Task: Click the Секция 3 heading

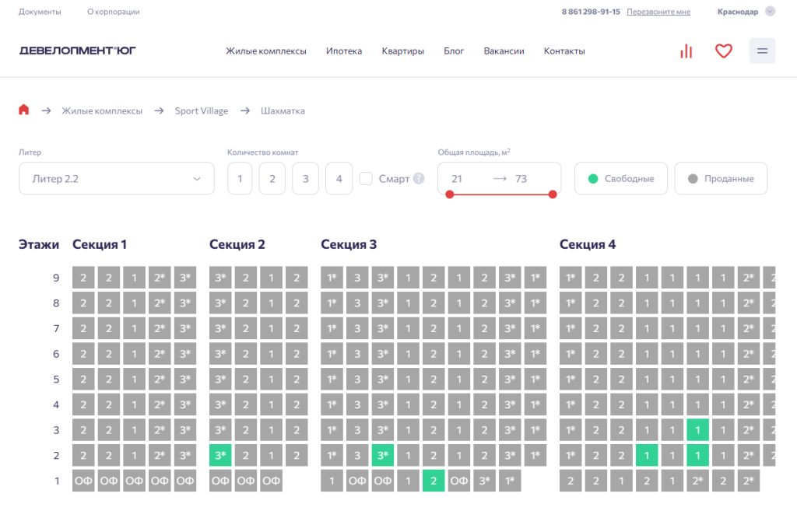Action: tap(349, 244)
